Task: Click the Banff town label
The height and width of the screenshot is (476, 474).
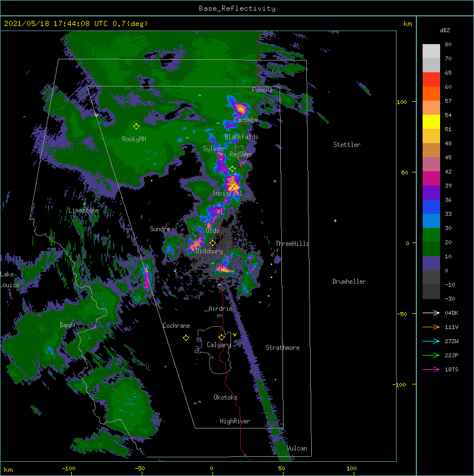Action: pyautogui.click(x=68, y=325)
